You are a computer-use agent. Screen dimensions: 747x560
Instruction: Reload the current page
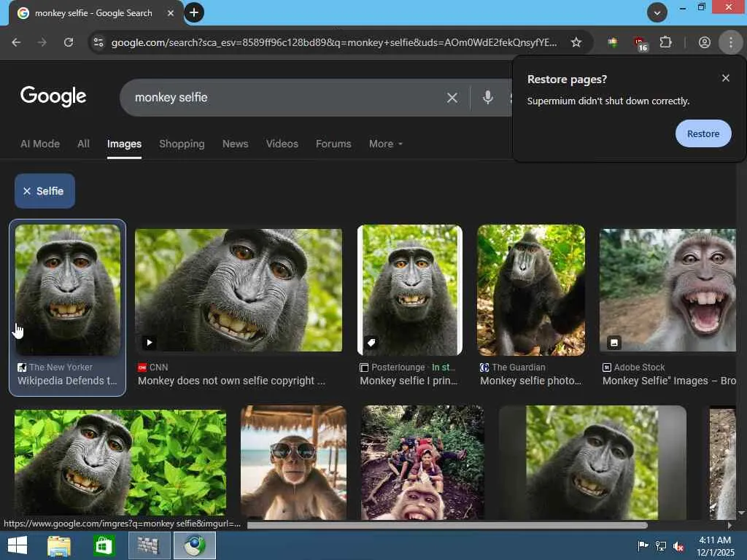(69, 42)
